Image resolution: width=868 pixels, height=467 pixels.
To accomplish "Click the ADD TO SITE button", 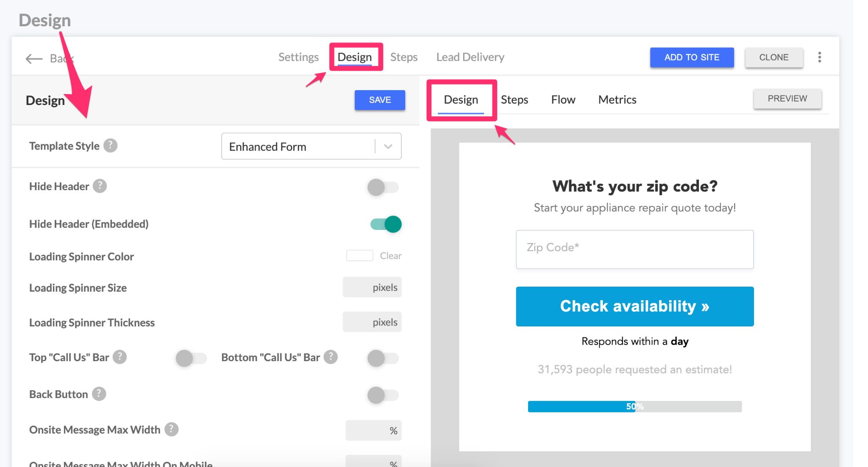I will click(692, 57).
